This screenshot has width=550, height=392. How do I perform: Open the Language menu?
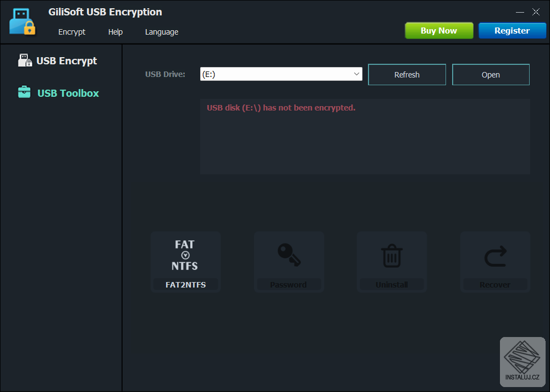(162, 32)
